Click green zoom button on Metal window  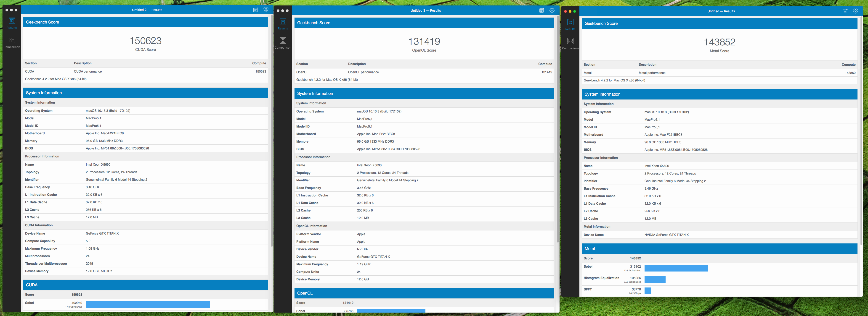pyautogui.click(x=574, y=11)
